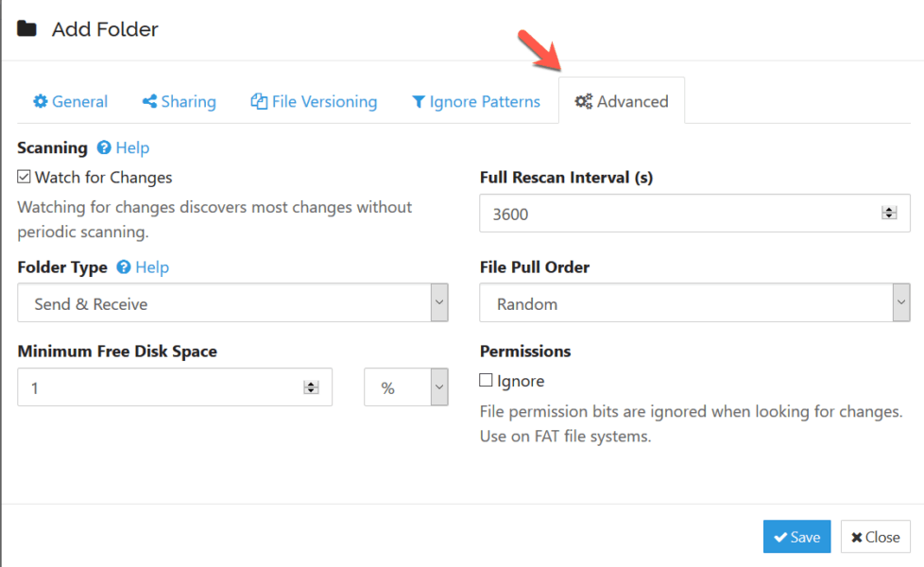Click the Full Rescan Interval spinner arrows
Image resolution: width=924 pixels, height=567 pixels.
tap(888, 214)
